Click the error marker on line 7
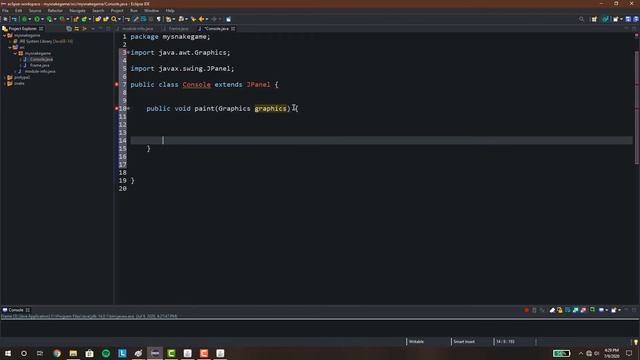Screen dimensions: 640x360 click(x=117, y=84)
